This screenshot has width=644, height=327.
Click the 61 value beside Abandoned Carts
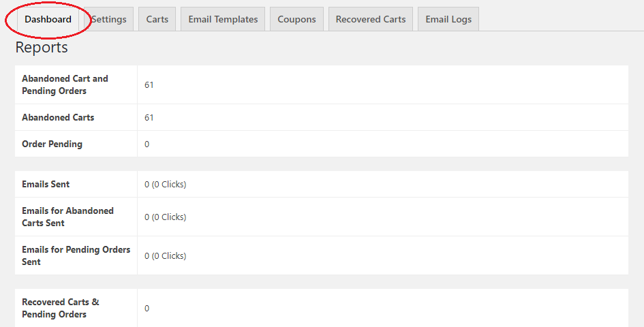coord(149,118)
